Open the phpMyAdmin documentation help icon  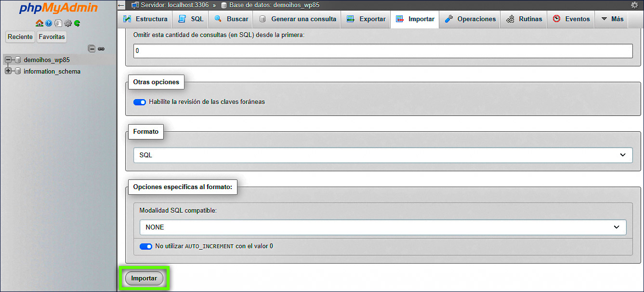pyautogui.click(x=48, y=23)
